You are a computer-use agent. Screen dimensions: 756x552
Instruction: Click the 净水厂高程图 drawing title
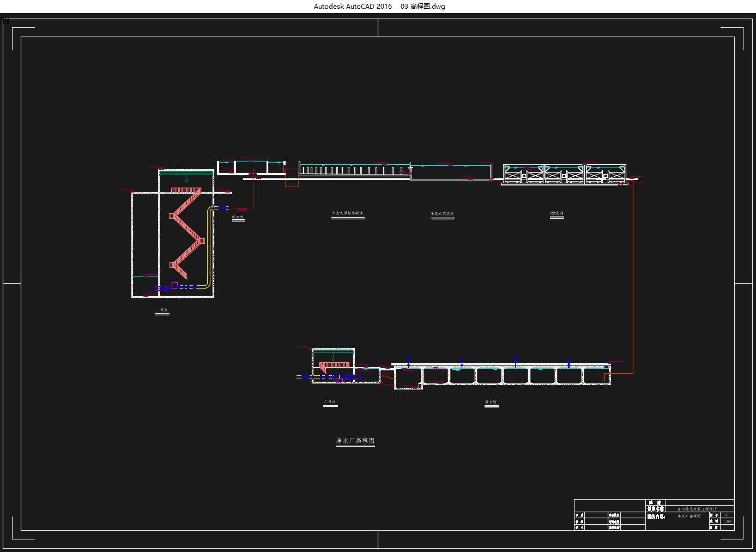coord(355,441)
